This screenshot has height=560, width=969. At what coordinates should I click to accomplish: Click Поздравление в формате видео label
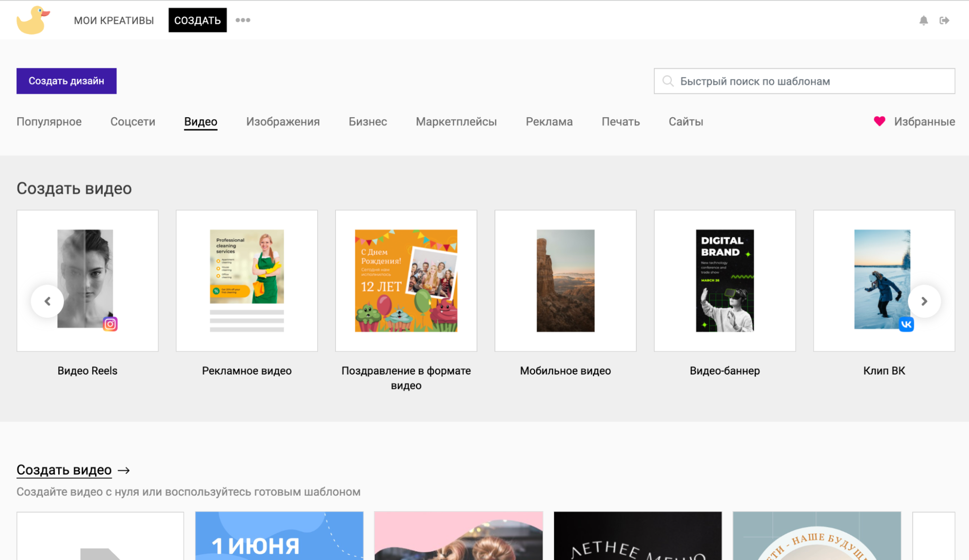(x=406, y=378)
